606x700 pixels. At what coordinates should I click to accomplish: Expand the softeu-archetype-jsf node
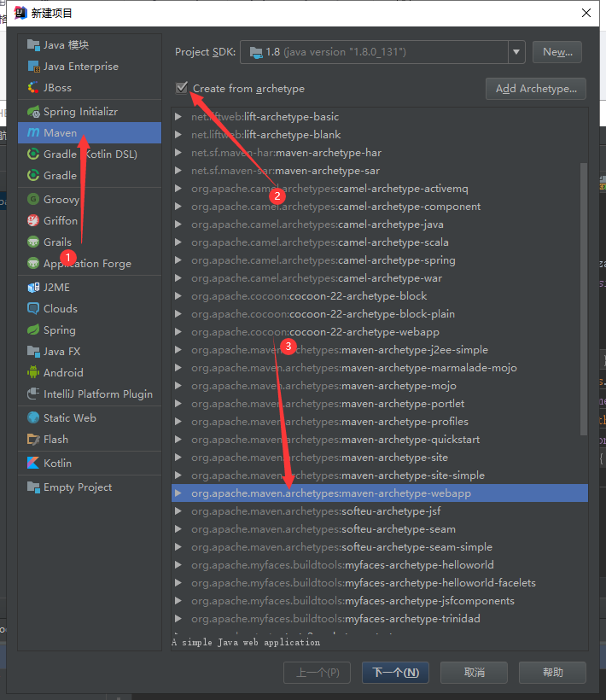coord(178,511)
